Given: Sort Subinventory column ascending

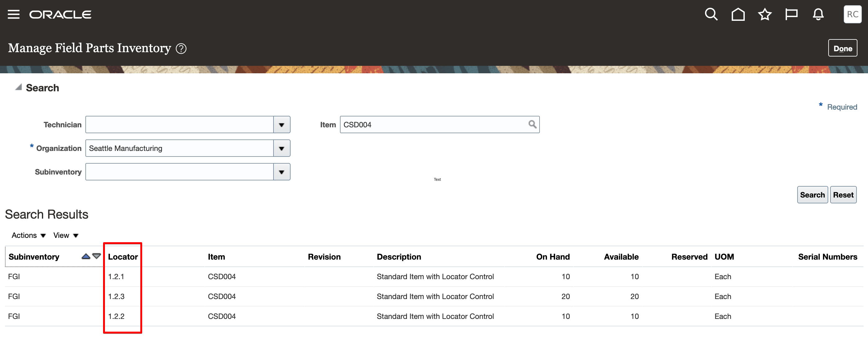Looking at the screenshot, I should (x=86, y=256).
